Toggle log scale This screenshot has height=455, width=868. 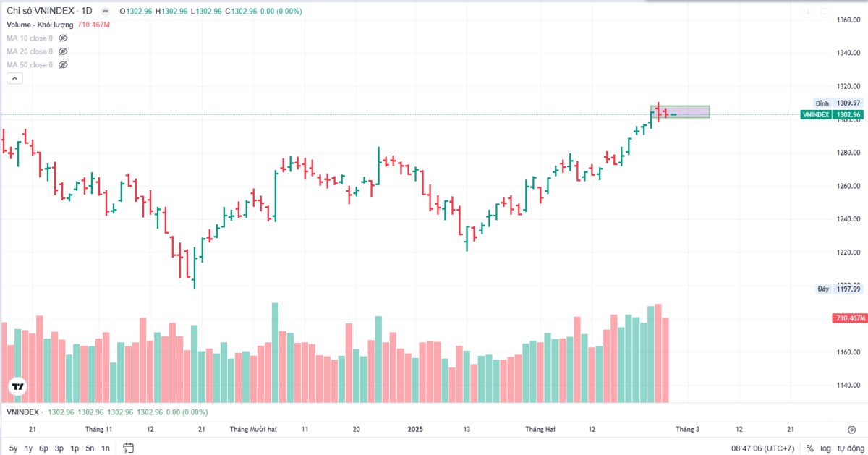click(825, 448)
